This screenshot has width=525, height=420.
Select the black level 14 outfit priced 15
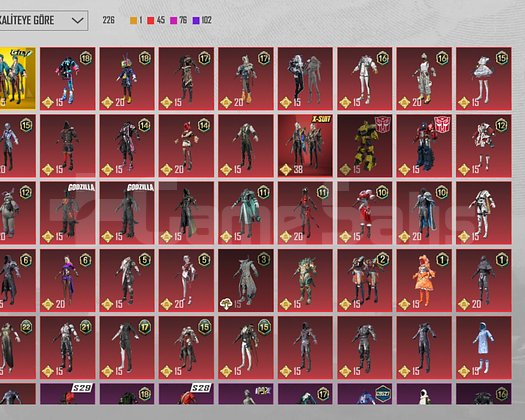(x=127, y=146)
